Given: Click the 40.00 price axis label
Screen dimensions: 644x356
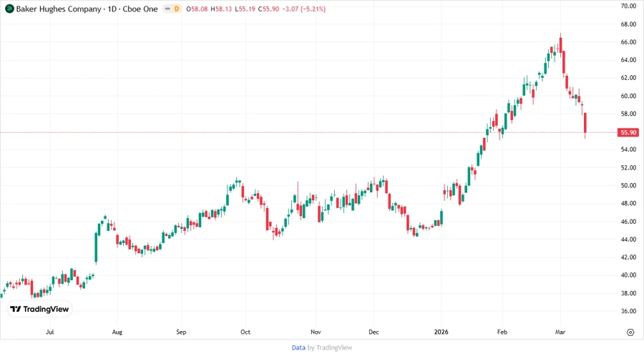Looking at the screenshot, I should click(628, 275).
